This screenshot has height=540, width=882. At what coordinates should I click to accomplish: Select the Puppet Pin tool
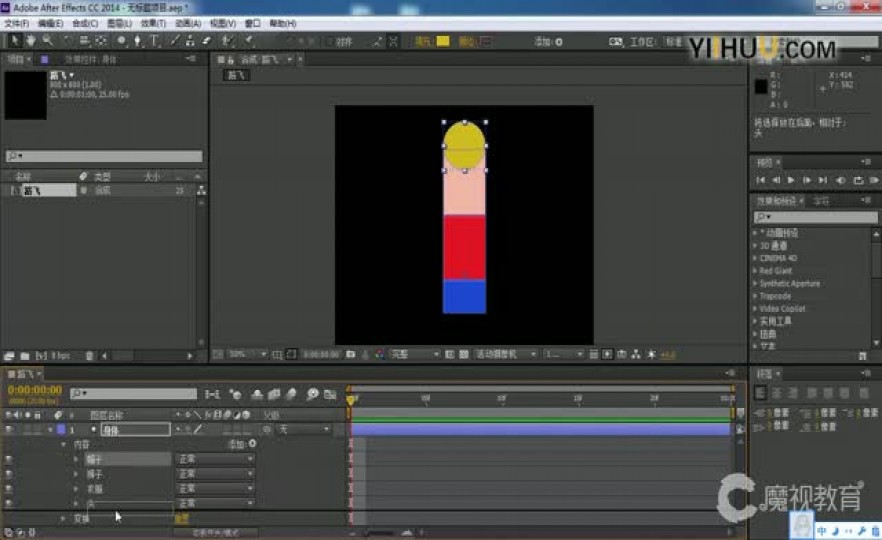[x=249, y=40]
